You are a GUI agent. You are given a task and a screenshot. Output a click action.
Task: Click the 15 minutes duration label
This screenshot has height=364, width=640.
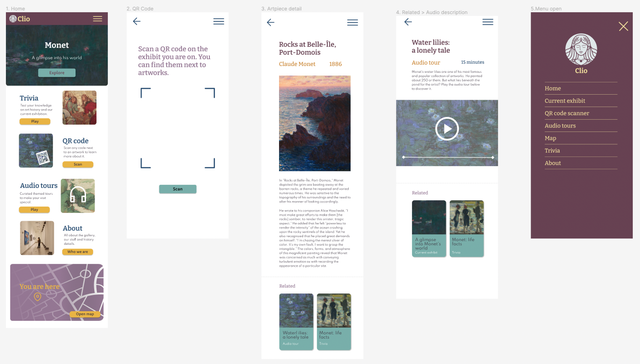coord(472,62)
